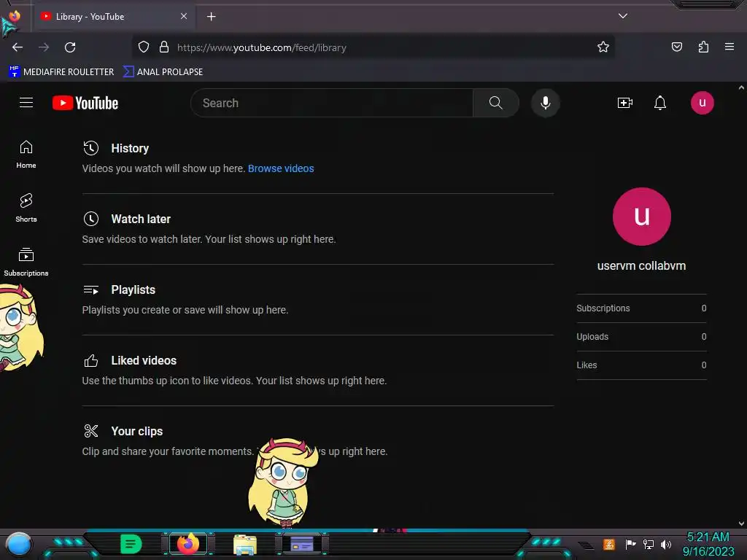
Task: Open the account avatar menu in header
Action: (x=703, y=103)
